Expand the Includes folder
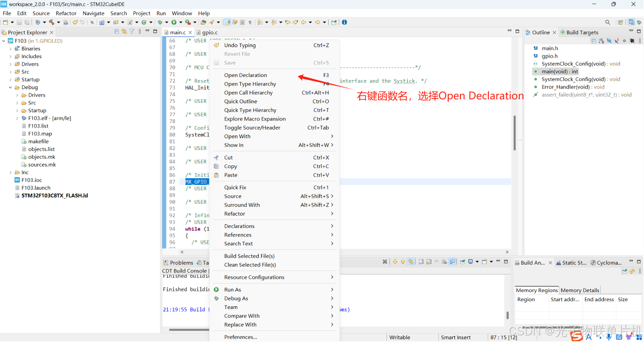Image resolution: width=644 pixels, height=342 pixels. (11, 57)
